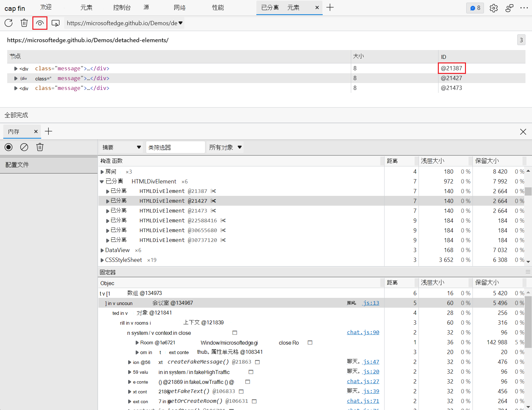
Task: Click the square icon after getOrCreateRoom() @106631
Action: pyautogui.click(x=254, y=401)
